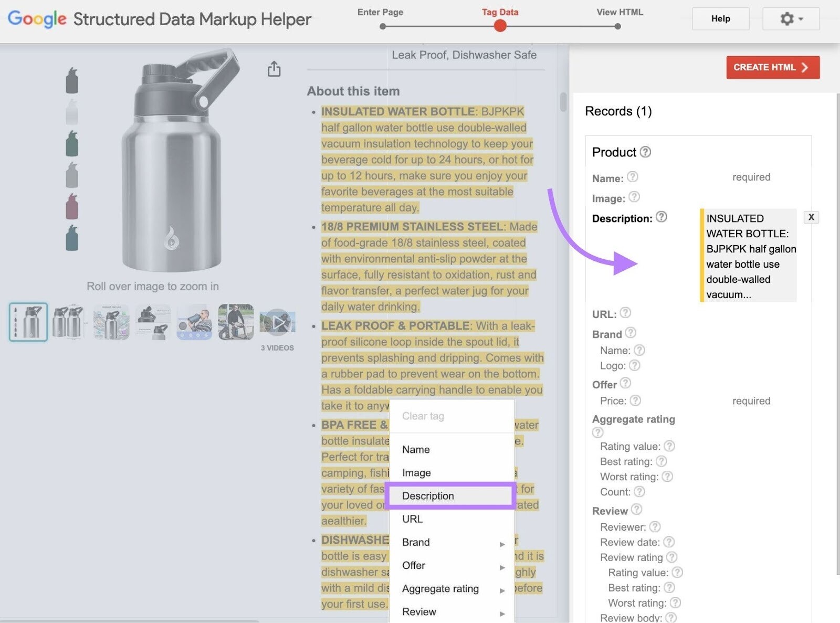The image size is (840, 623).
Task: Click the Price help icon
Action: tap(636, 400)
